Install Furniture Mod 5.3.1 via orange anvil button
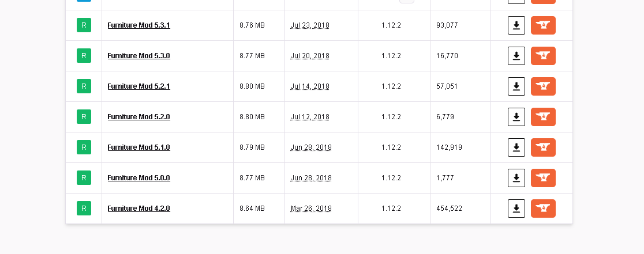 tap(543, 25)
